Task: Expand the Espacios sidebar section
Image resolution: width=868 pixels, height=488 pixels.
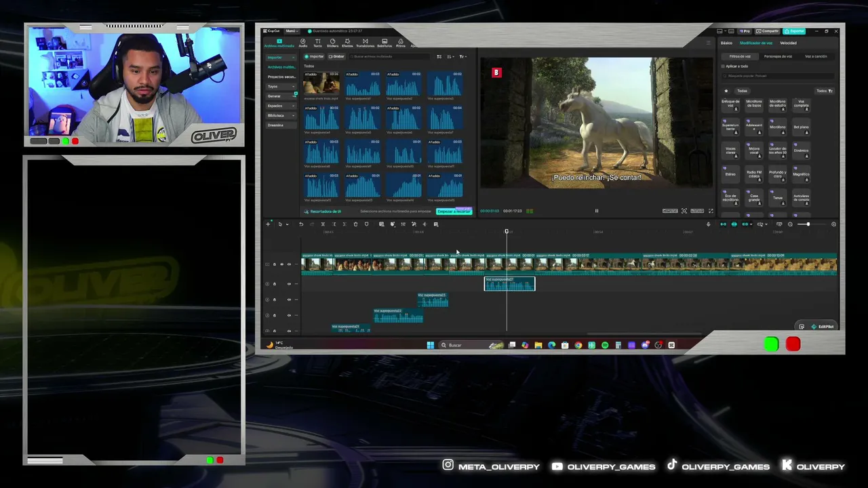Action: click(294, 106)
